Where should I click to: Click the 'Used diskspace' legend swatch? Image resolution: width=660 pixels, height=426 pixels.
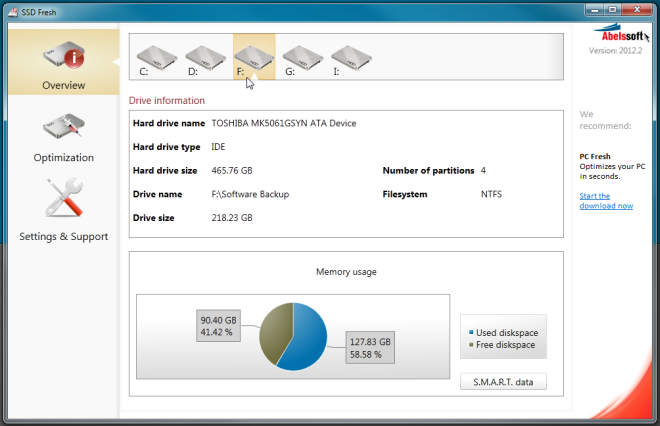471,332
